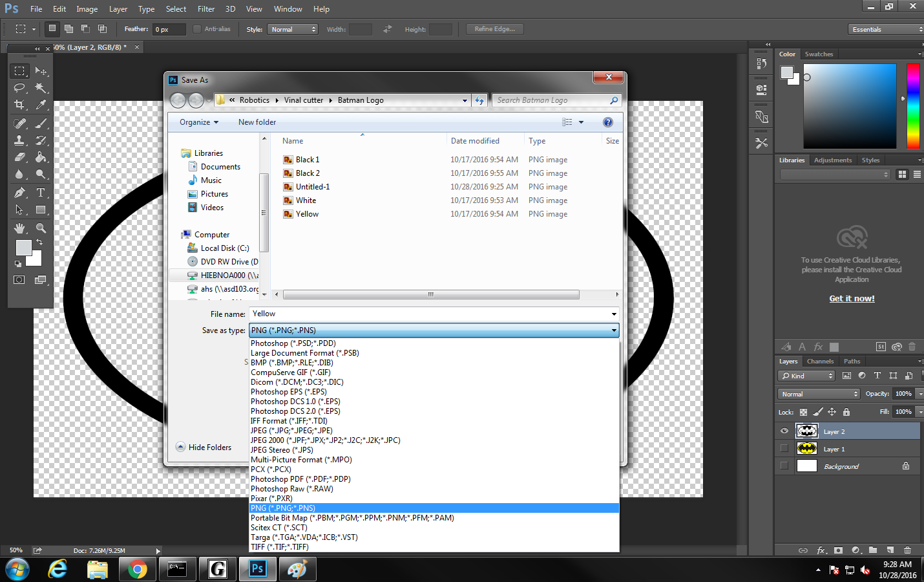Click the Hide Folders button

(x=204, y=447)
